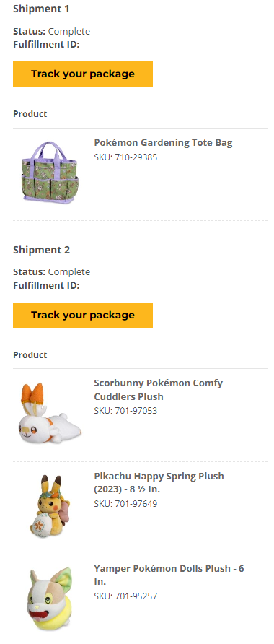This screenshot has height=644, width=274.
Task: Click the Shipment 2 heading
Action: pos(41,250)
